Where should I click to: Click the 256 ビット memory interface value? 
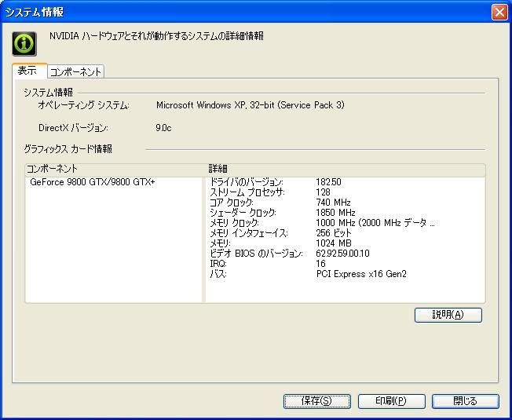point(334,233)
